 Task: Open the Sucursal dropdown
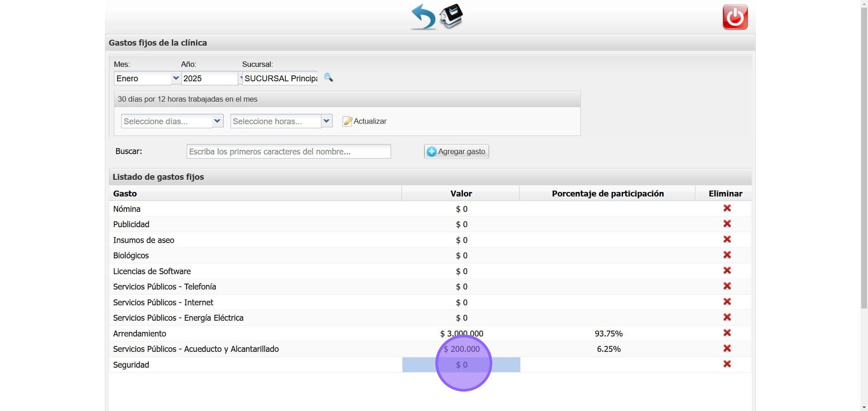(x=280, y=78)
